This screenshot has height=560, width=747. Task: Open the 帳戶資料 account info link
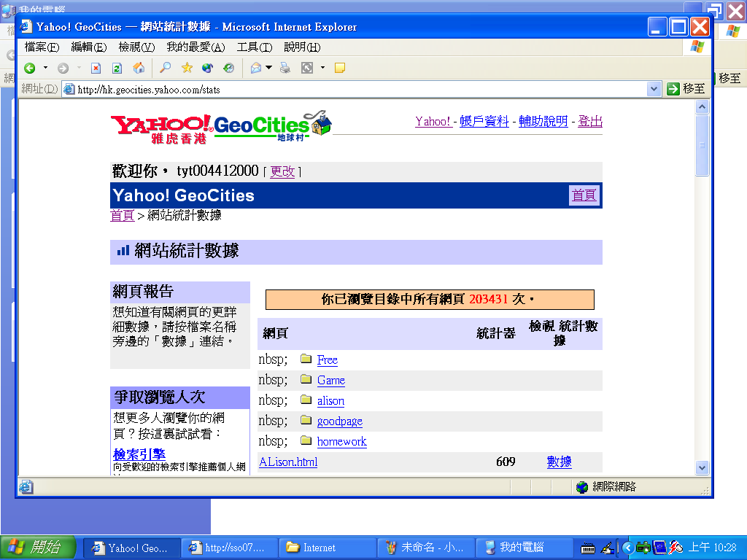click(484, 122)
